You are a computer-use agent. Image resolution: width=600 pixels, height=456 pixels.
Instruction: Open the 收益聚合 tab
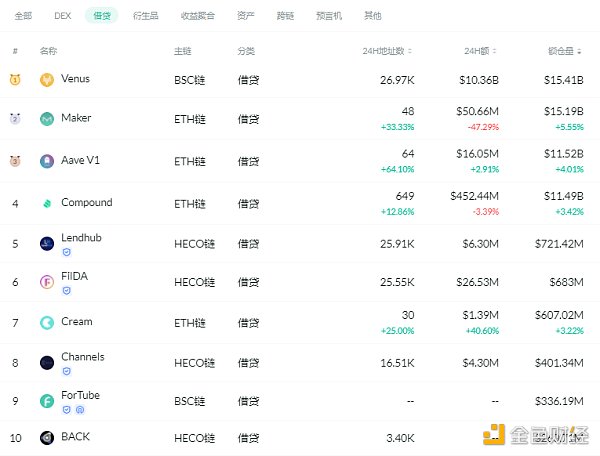tap(195, 16)
